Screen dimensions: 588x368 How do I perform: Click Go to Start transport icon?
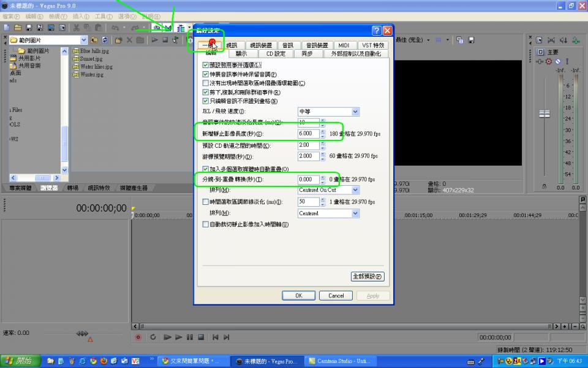[216, 337]
